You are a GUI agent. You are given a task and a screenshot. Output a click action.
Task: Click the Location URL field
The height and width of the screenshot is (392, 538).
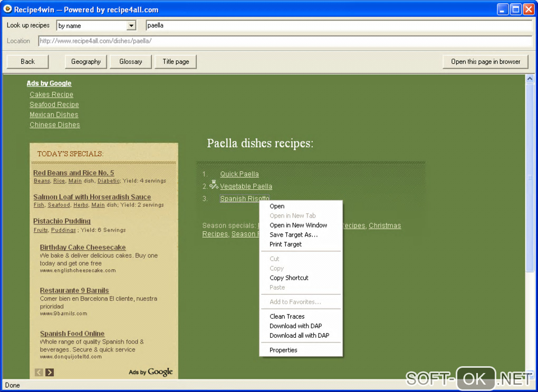(x=285, y=41)
